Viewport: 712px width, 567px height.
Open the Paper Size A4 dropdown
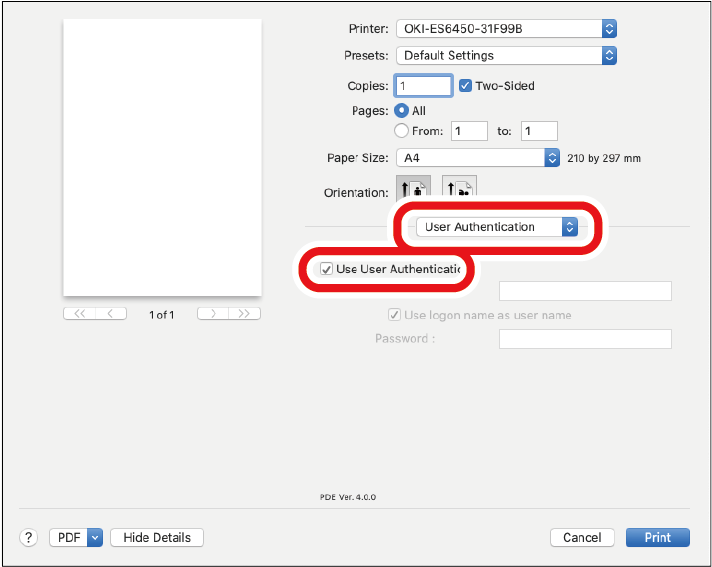(x=478, y=158)
